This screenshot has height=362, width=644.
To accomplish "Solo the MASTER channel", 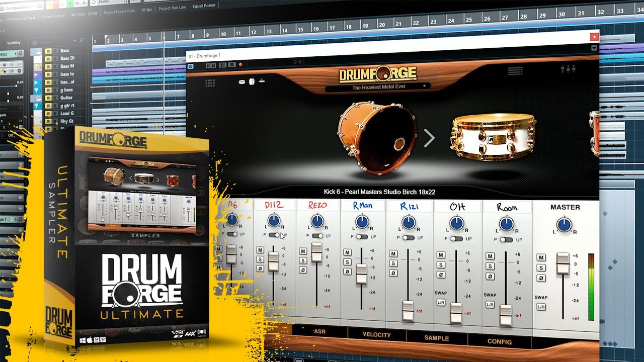I will pyautogui.click(x=541, y=268).
